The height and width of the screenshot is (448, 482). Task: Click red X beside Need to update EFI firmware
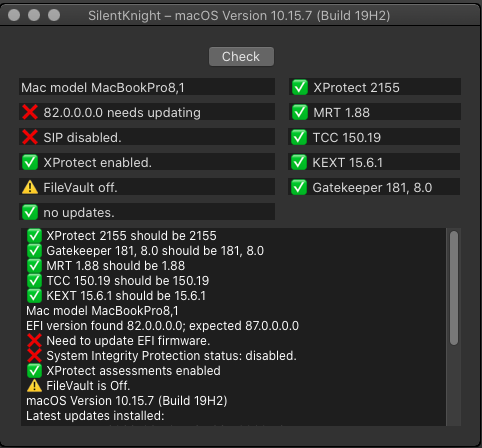coord(34,341)
